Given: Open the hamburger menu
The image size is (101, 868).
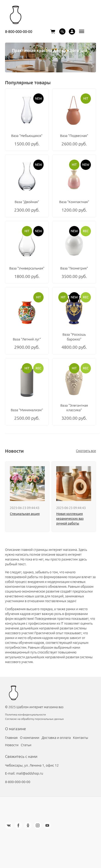Looking at the screenshot, I should coord(81,31).
